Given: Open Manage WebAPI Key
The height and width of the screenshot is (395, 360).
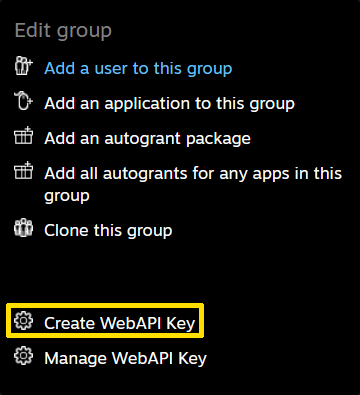Looking at the screenshot, I should 125,358.
